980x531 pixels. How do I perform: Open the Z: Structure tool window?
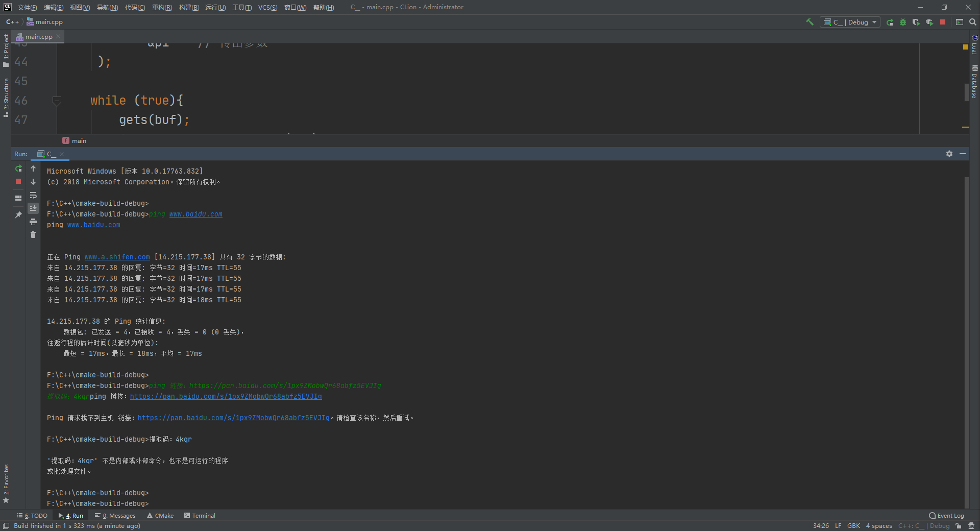click(x=6, y=98)
